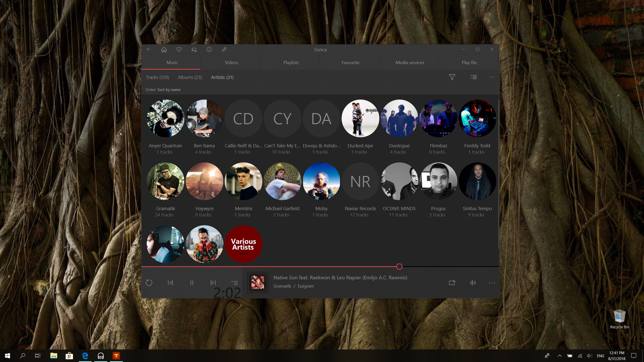Toggle repeat mode in the player controls
644x362 pixels.
[x=149, y=283]
